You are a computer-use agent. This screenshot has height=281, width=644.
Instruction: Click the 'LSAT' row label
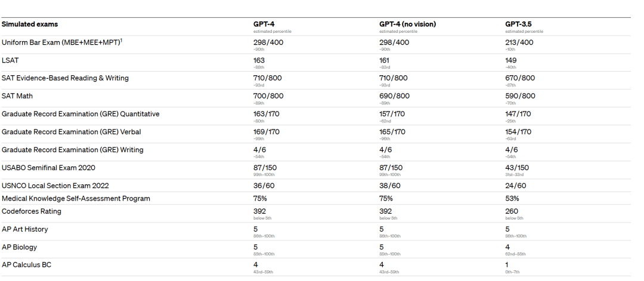coord(11,60)
